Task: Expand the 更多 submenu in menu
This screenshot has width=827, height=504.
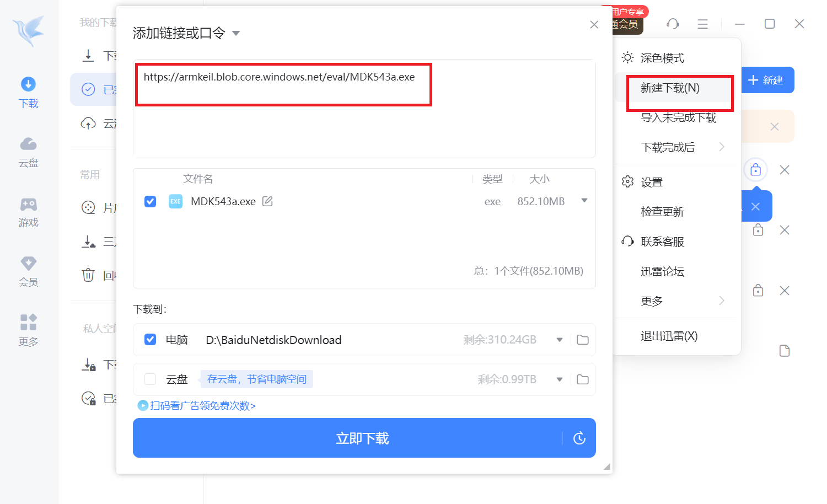Action: pyautogui.click(x=722, y=301)
